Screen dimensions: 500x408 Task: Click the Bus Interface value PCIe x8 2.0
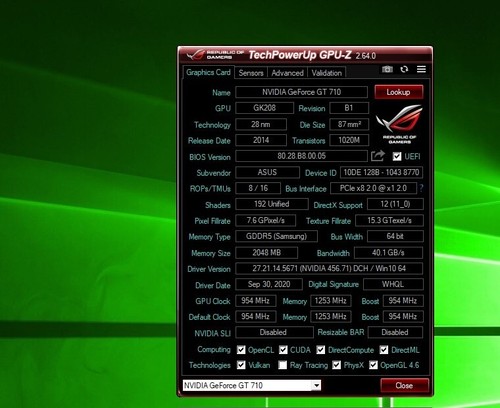373,188
